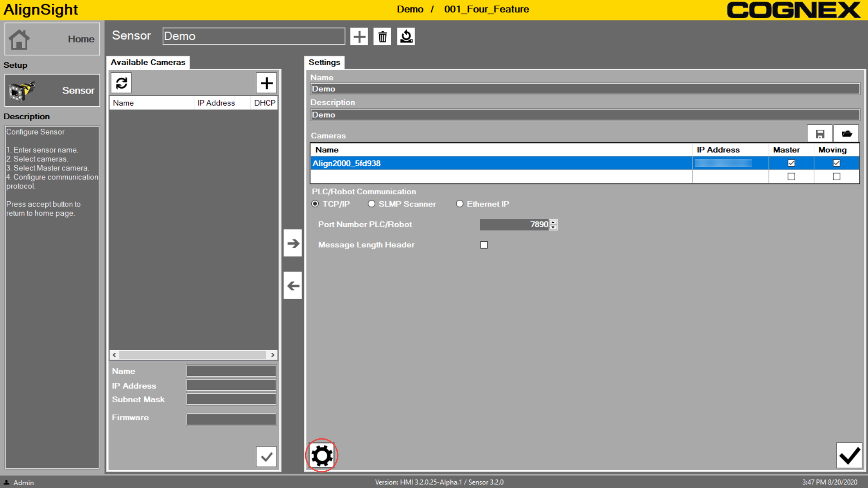Click the sensor Description text field
Image resolution: width=868 pixels, height=488 pixels.
(x=585, y=115)
